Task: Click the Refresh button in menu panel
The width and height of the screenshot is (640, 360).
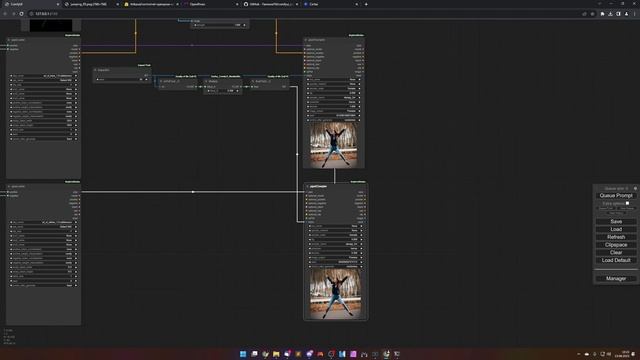Action: coord(616,237)
